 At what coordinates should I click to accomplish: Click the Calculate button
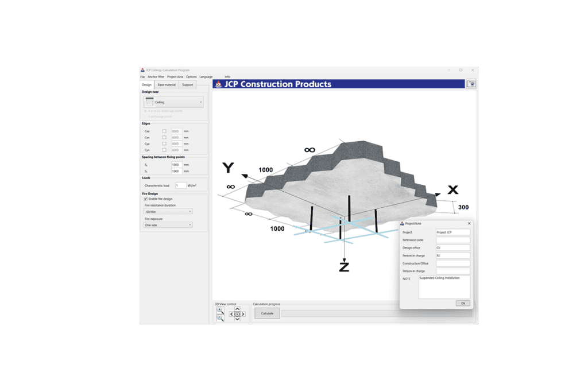click(267, 313)
